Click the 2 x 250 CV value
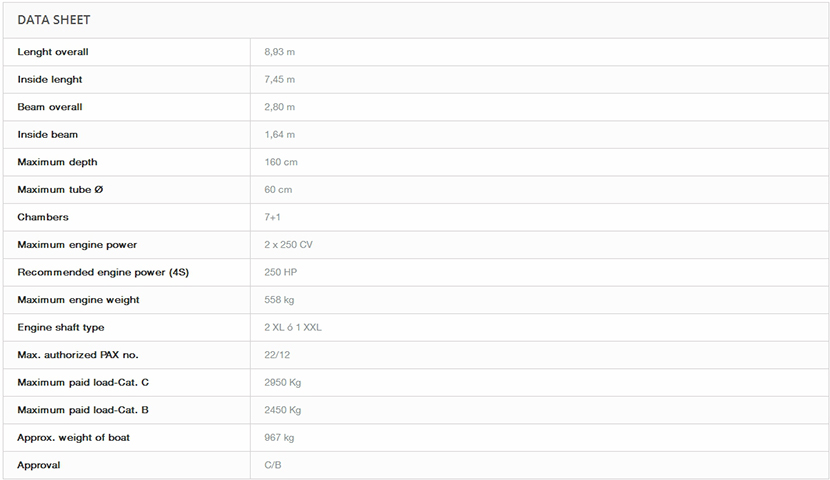The height and width of the screenshot is (480, 830). pos(288,244)
